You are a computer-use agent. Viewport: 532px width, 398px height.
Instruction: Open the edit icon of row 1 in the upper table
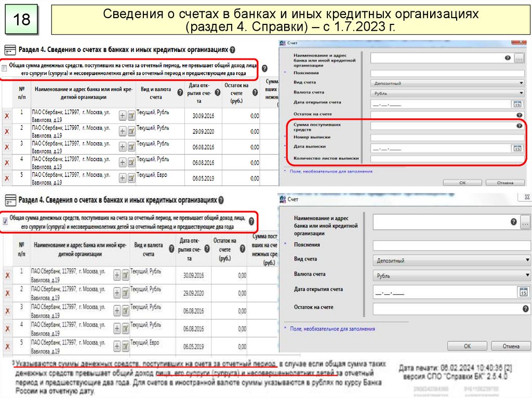point(131,116)
